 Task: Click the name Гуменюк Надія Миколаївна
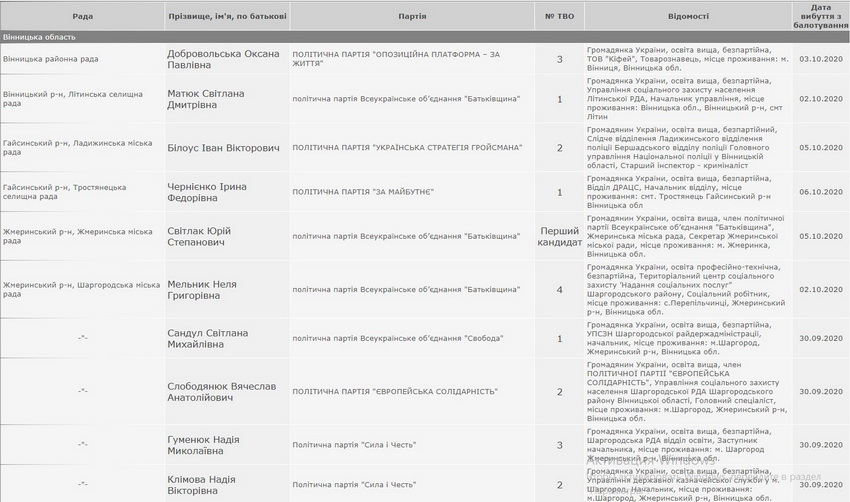tap(205, 443)
